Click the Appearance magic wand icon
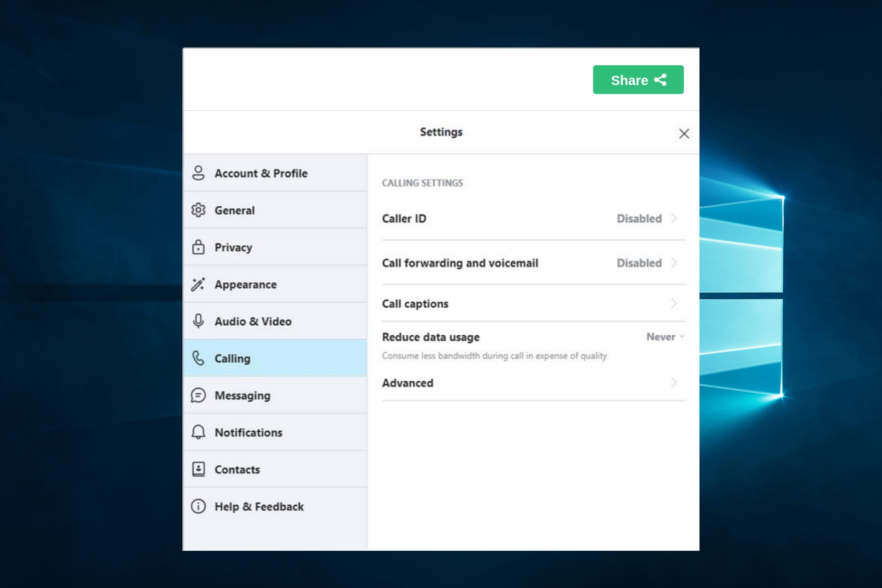Viewport: 882px width, 588px height. click(x=198, y=284)
